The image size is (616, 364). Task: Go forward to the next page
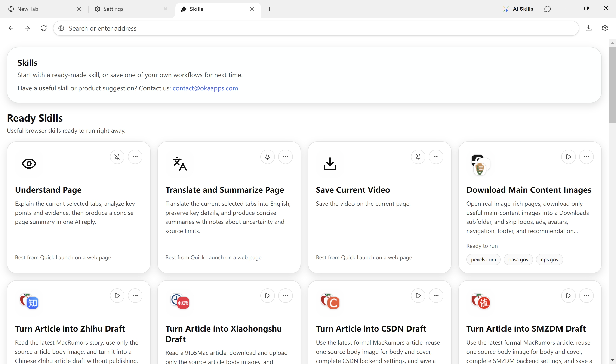[27, 28]
